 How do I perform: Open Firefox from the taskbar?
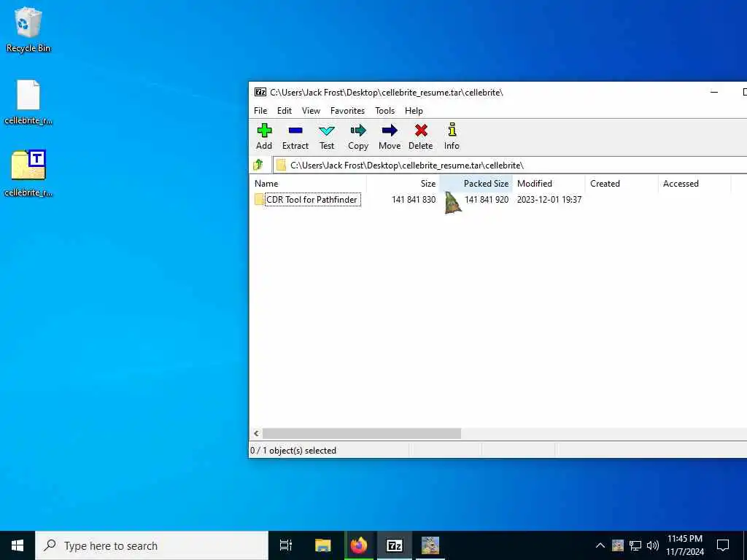point(359,545)
